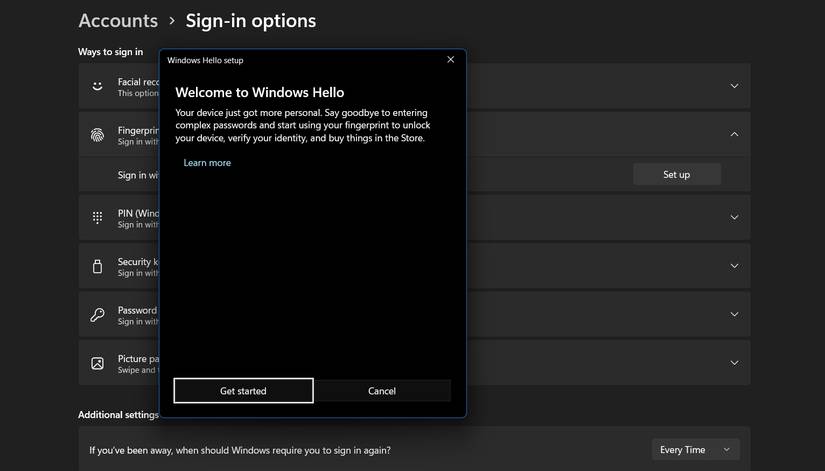Screen dimensions: 825x471
Task: Expand the Picture password row chevron
Action: (x=734, y=363)
